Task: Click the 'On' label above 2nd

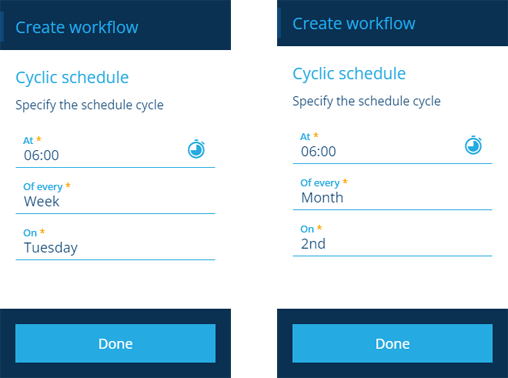Action: [x=307, y=229]
